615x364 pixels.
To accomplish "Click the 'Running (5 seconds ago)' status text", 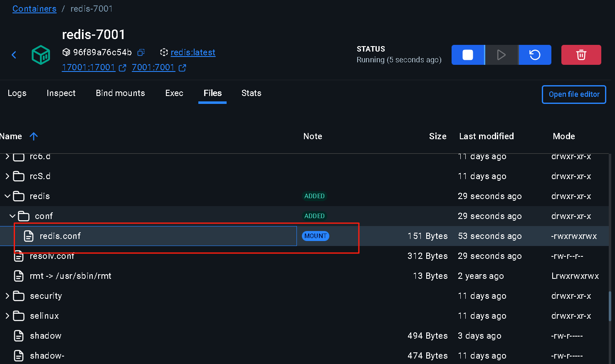I will 399,60.
